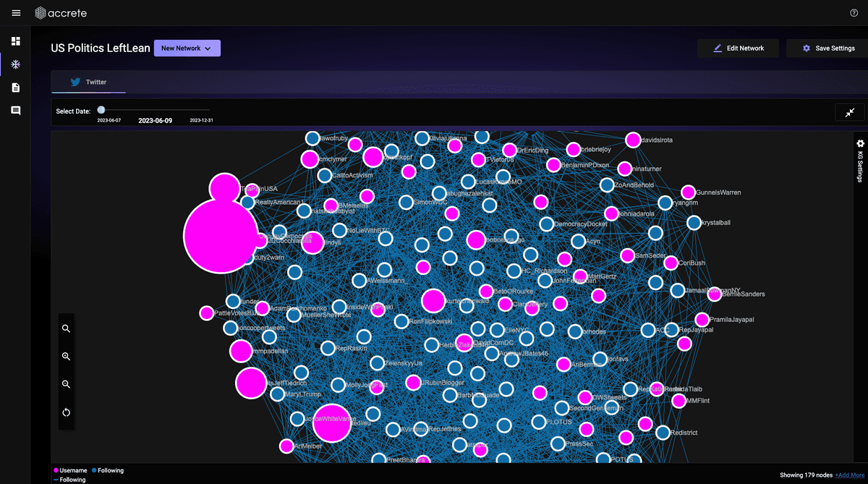Reset the graph view with refresh icon

tap(66, 412)
